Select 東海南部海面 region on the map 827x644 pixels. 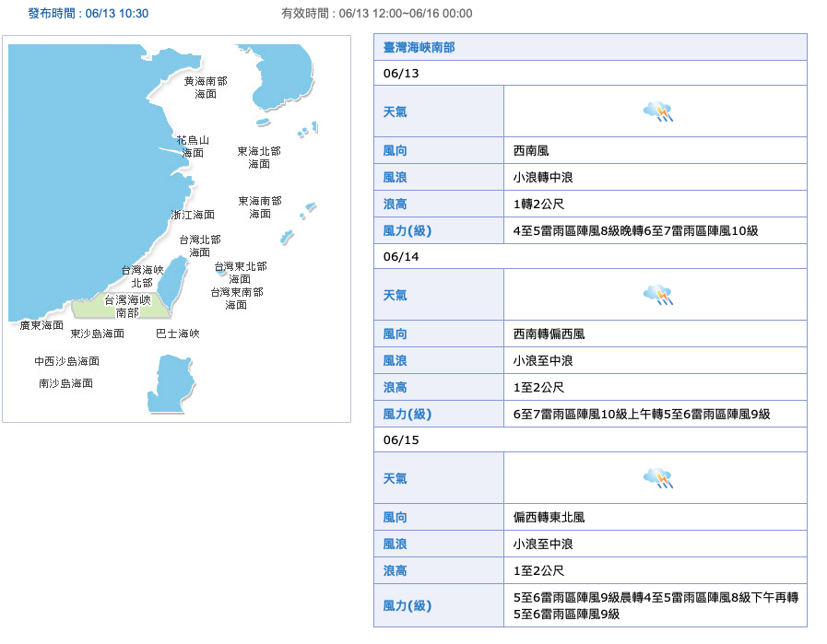pos(259,207)
